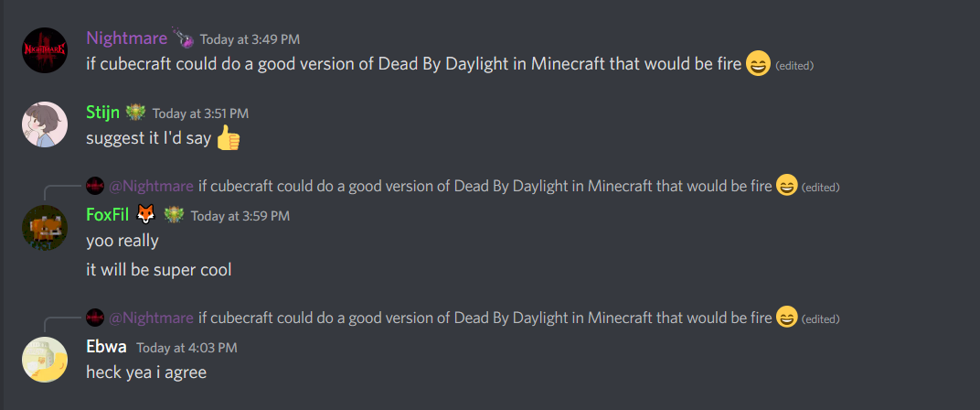Click the @Nightmare mention in Ebwa's reply

pos(151,318)
